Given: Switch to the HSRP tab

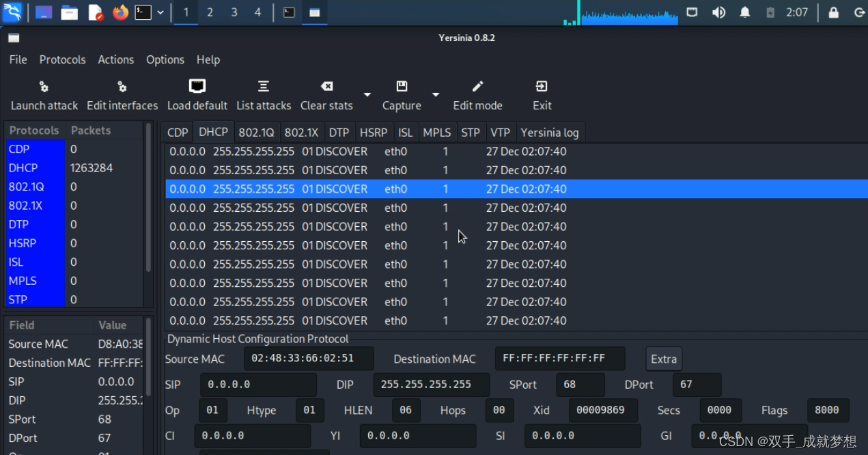Looking at the screenshot, I should [x=374, y=133].
